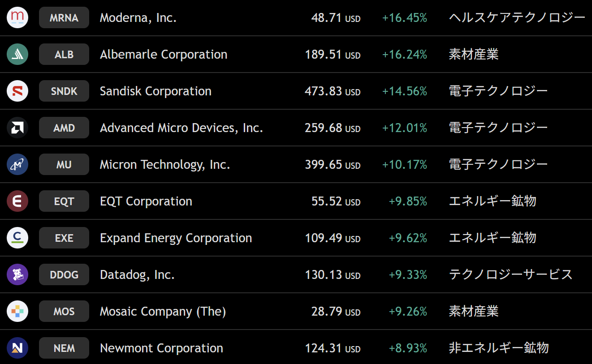Click the Mosaic 28.79 USD price
The width and height of the screenshot is (592, 364).
tap(336, 312)
